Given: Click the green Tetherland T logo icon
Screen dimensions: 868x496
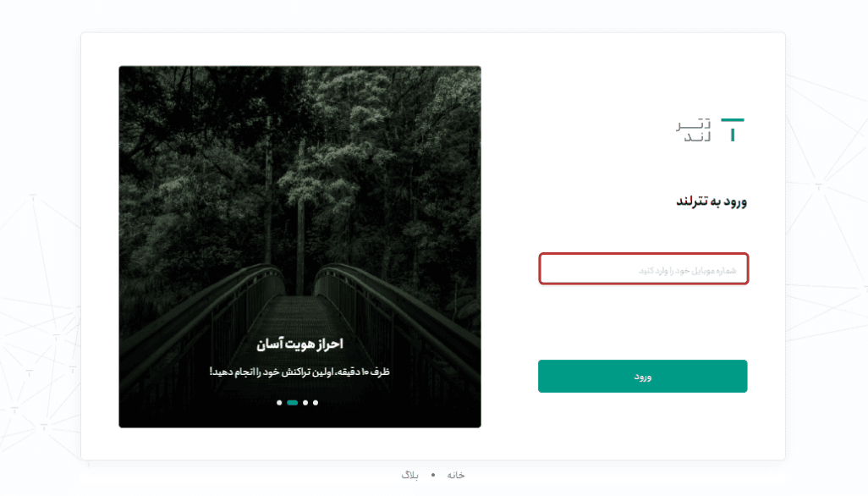Looking at the screenshot, I should coord(733,130).
